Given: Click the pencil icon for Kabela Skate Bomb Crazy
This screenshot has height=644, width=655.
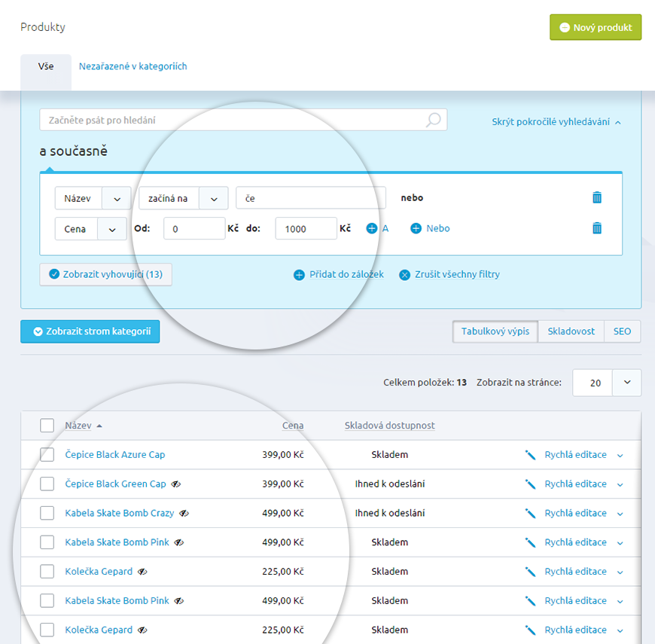Looking at the screenshot, I should (530, 513).
